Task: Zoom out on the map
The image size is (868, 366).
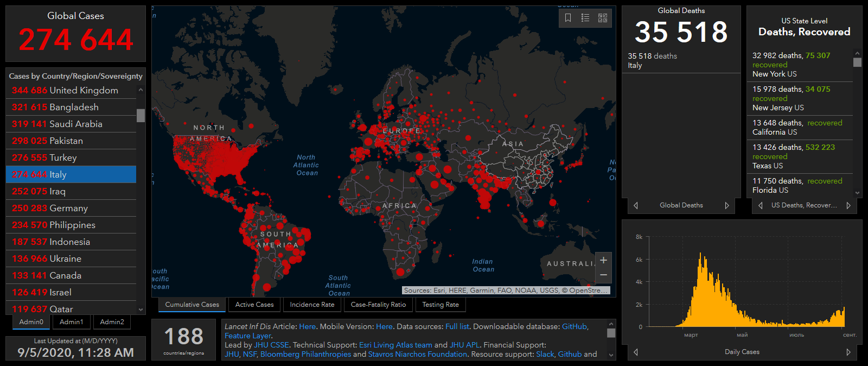Action: click(603, 275)
